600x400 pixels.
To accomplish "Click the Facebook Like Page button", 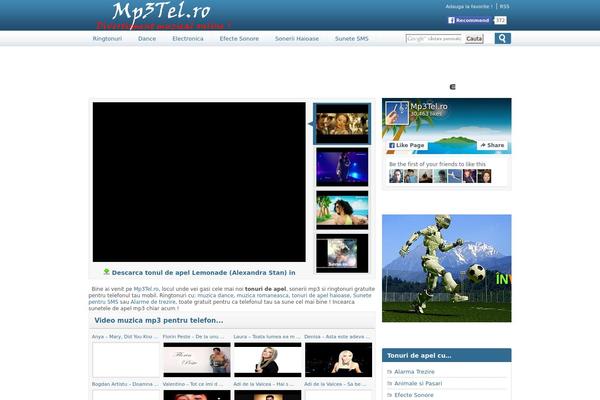I will [x=406, y=145].
